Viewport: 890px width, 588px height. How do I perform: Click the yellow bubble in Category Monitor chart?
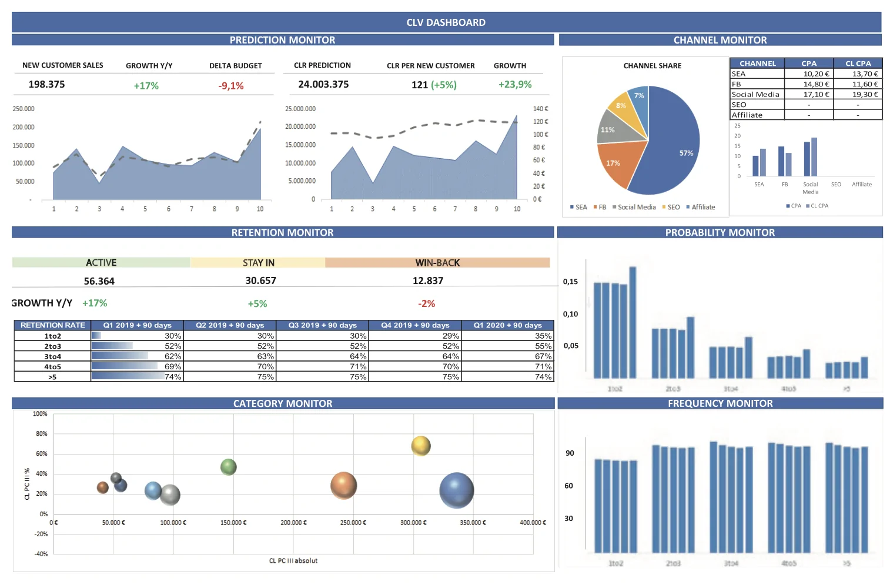421,446
